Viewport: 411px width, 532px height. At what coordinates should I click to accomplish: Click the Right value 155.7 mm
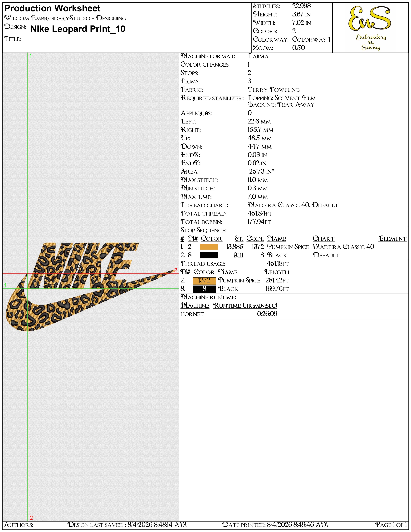click(260, 130)
